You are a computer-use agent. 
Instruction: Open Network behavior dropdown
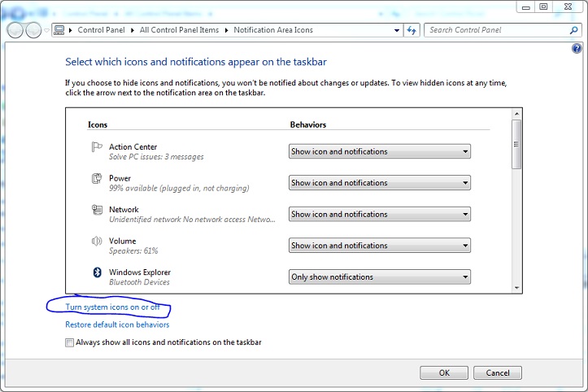tap(380, 214)
